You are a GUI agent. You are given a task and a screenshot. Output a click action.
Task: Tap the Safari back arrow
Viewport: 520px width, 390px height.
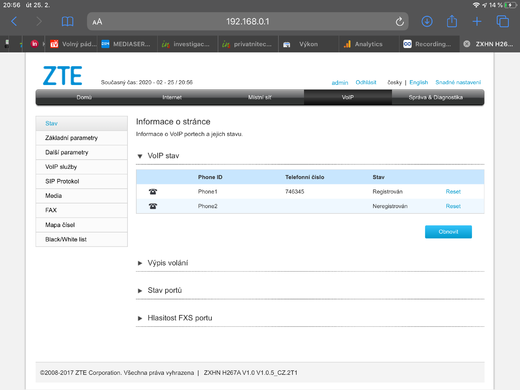(x=14, y=22)
